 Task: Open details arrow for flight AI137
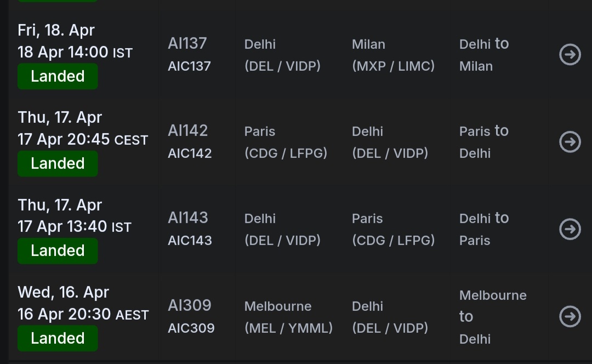[x=570, y=55]
